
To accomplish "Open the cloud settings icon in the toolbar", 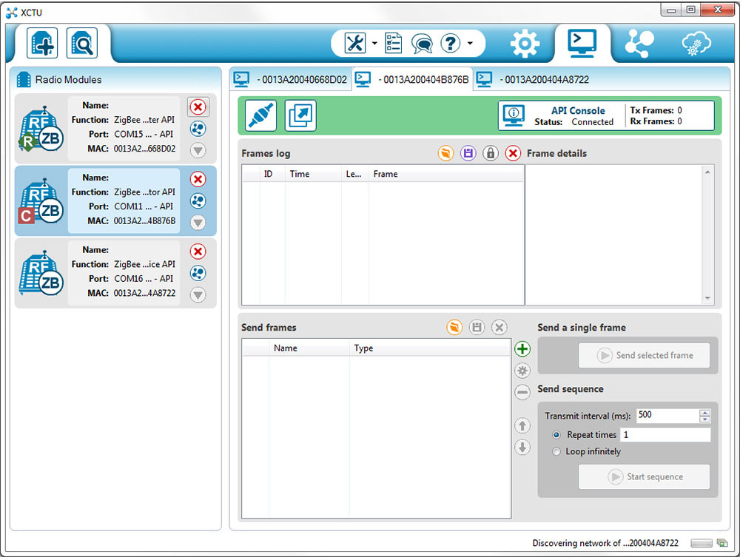I will point(696,44).
